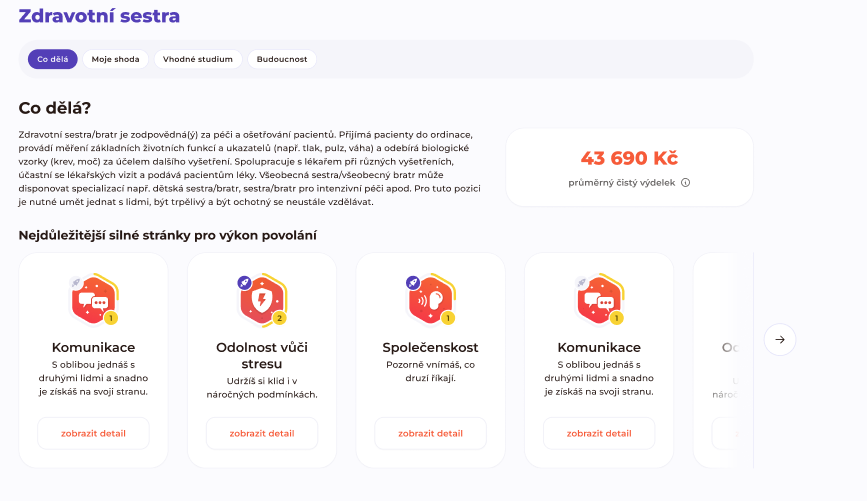
Task: Click the right arrow to show more strengths
Action: pos(780,340)
